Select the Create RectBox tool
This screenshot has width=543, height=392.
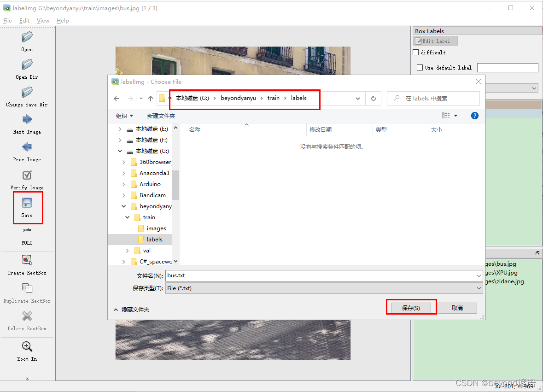point(27,260)
